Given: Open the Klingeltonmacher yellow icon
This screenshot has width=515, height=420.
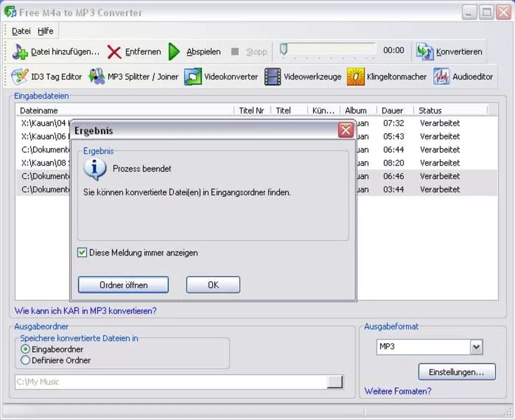Looking at the screenshot, I should point(356,77).
